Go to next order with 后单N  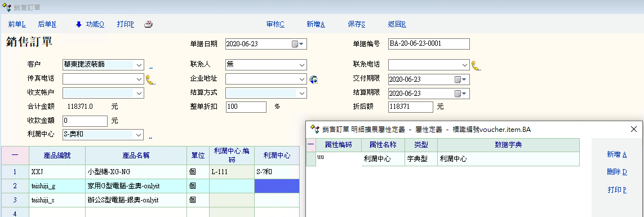[x=47, y=25]
